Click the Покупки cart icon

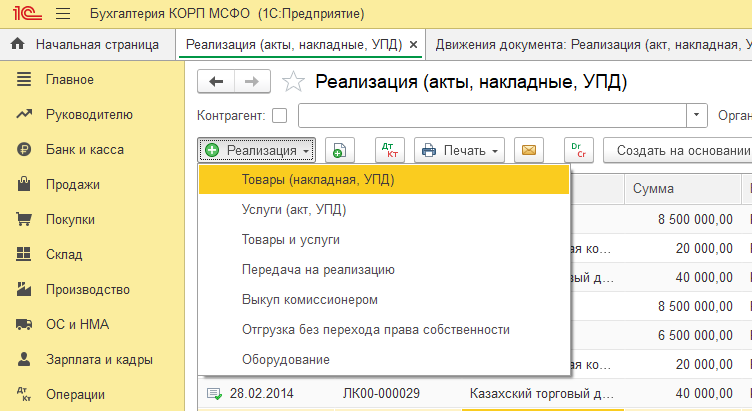24,219
